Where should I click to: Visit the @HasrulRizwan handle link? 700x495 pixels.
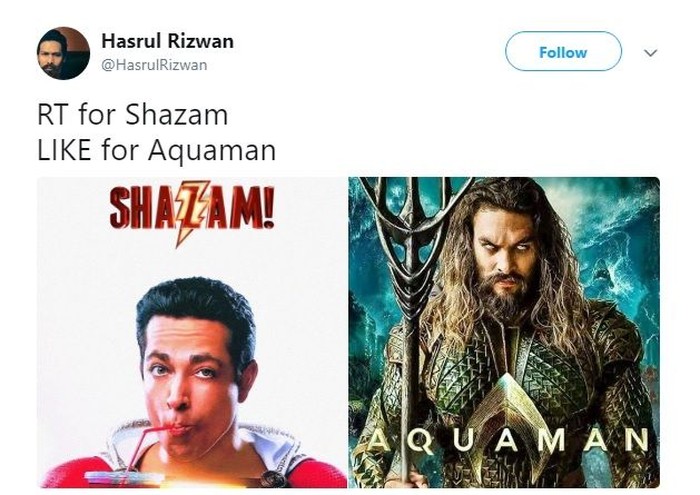pyautogui.click(x=154, y=65)
